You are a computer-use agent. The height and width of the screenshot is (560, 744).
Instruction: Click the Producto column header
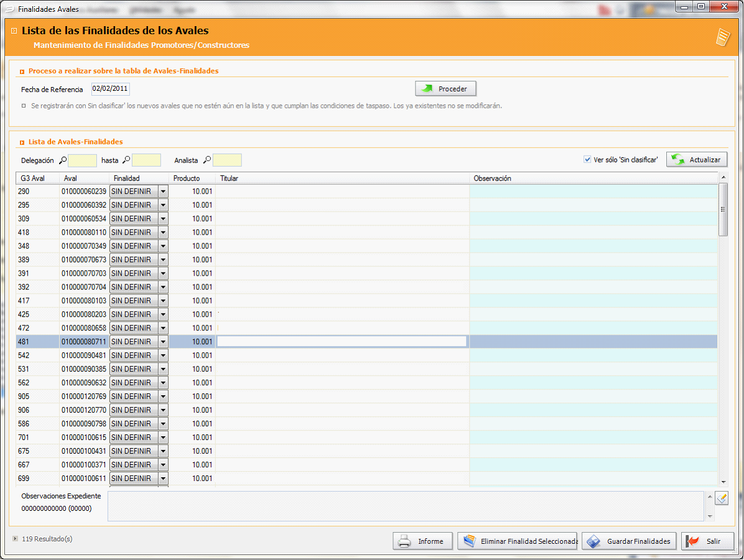pos(192,179)
